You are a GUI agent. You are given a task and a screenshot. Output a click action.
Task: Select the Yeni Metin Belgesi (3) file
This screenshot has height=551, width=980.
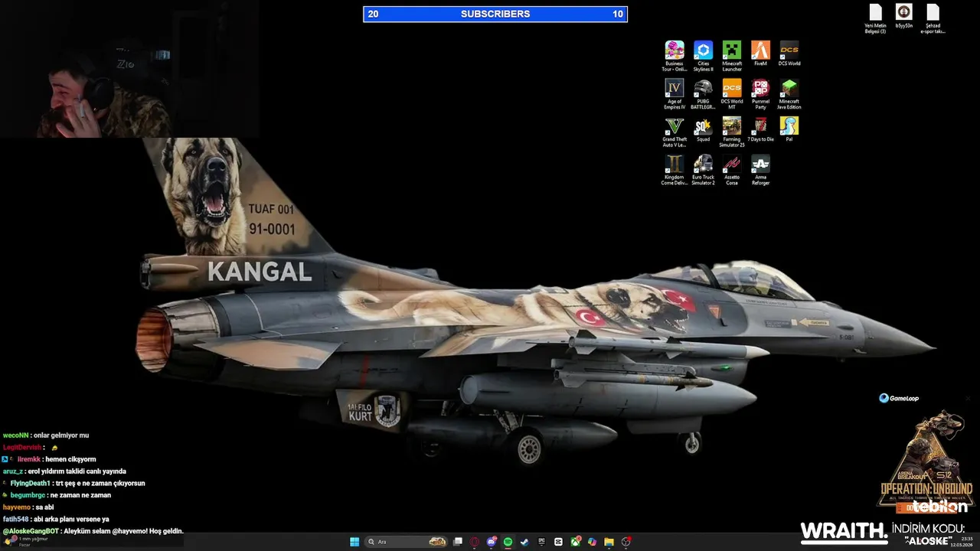click(x=876, y=19)
